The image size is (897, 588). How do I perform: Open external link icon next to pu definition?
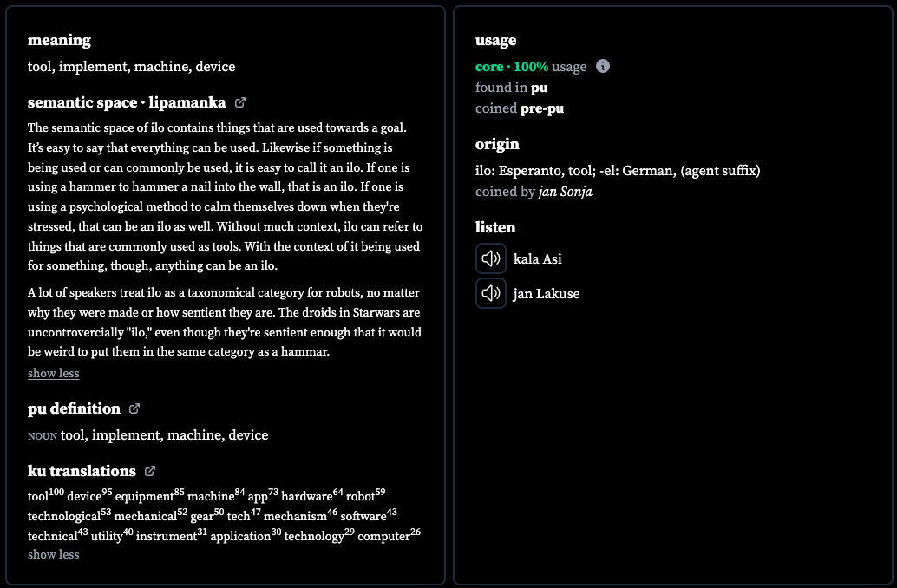click(134, 408)
